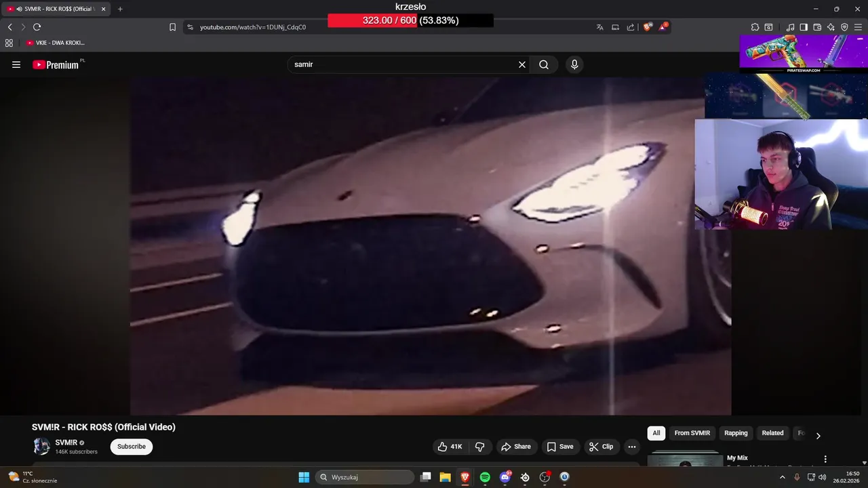Image resolution: width=868 pixels, height=488 pixels.
Task: Switch to the SVM!R - RICK RO$$ tab
Action: [x=56, y=9]
